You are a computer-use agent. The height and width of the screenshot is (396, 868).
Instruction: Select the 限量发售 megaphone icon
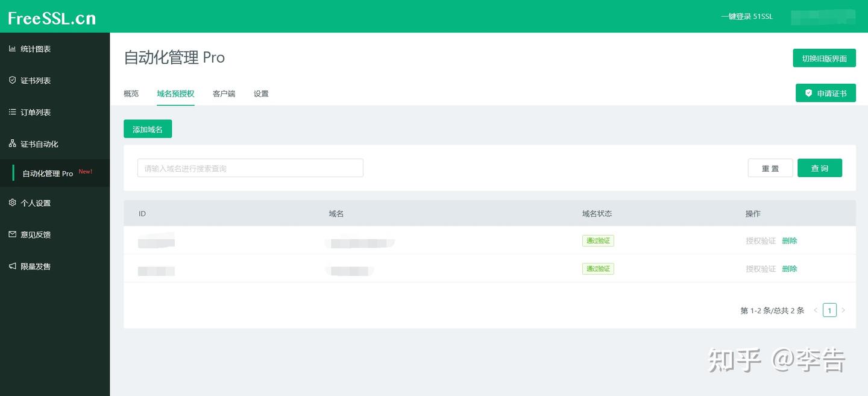(x=12, y=266)
